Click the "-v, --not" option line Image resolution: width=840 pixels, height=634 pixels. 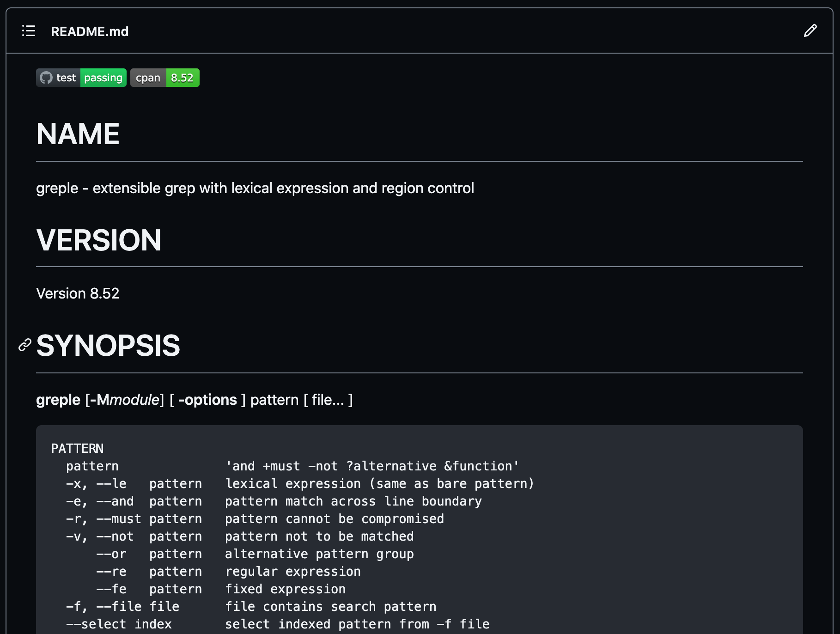pos(100,536)
